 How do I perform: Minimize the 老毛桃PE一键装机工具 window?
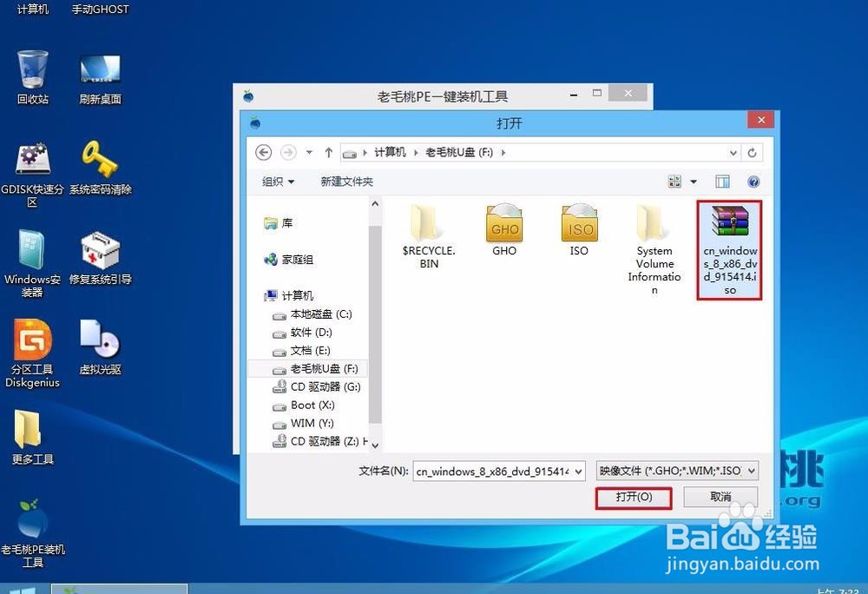point(574,95)
